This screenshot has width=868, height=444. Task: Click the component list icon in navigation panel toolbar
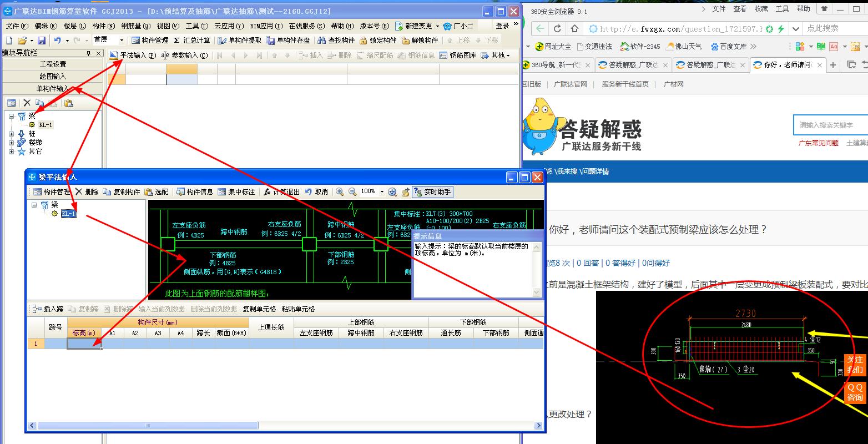click(x=11, y=103)
